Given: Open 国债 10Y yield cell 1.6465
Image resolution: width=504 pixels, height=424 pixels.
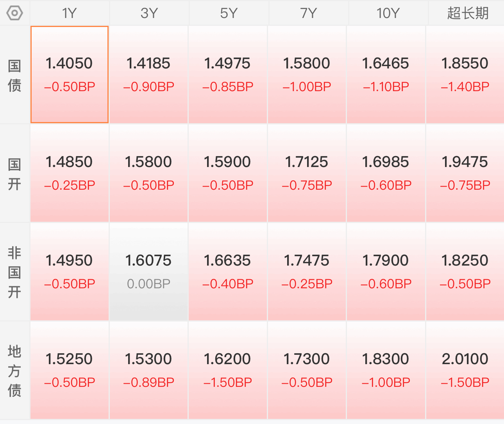Looking at the screenshot, I should tap(386, 75).
